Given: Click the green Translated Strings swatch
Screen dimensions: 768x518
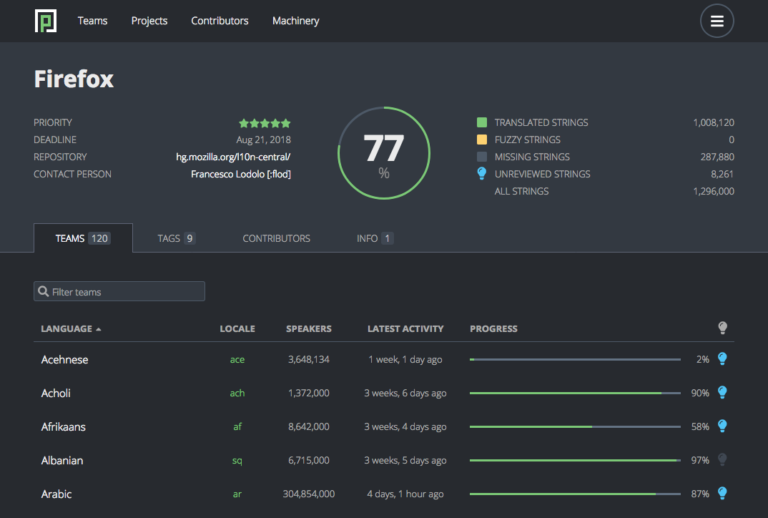Looking at the screenshot, I should [x=482, y=123].
